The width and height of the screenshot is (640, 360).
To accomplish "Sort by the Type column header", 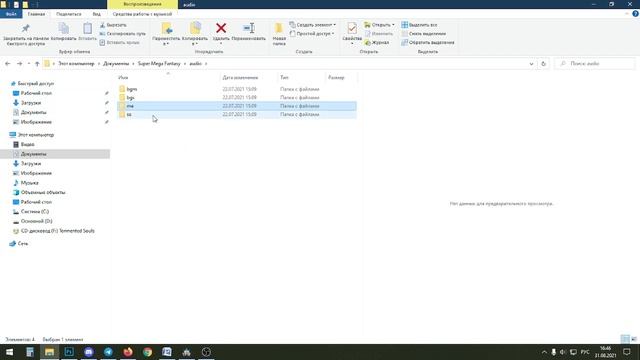I will click(x=301, y=77).
